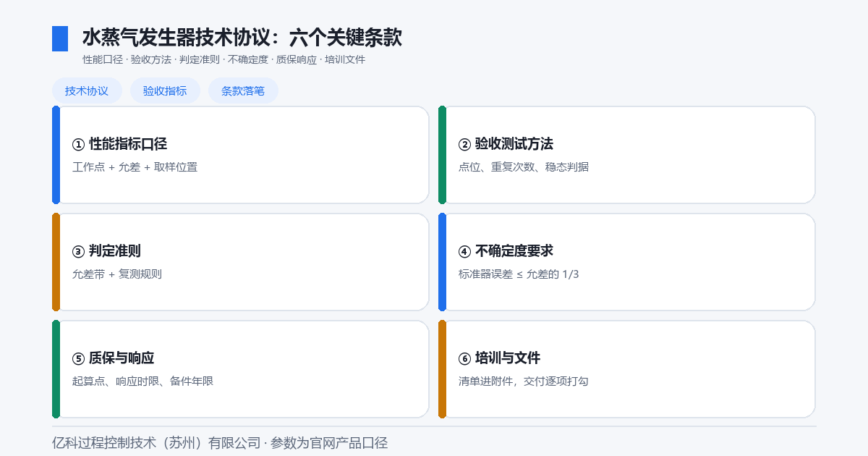Click the 技术协议 tag pill
The height and width of the screenshot is (456, 868).
pyautogui.click(x=87, y=90)
